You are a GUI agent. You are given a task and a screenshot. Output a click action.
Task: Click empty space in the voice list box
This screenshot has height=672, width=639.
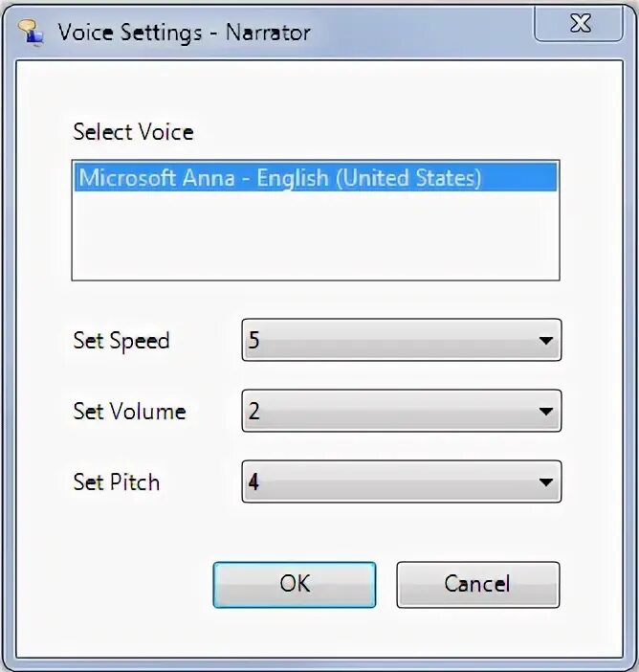click(316, 235)
